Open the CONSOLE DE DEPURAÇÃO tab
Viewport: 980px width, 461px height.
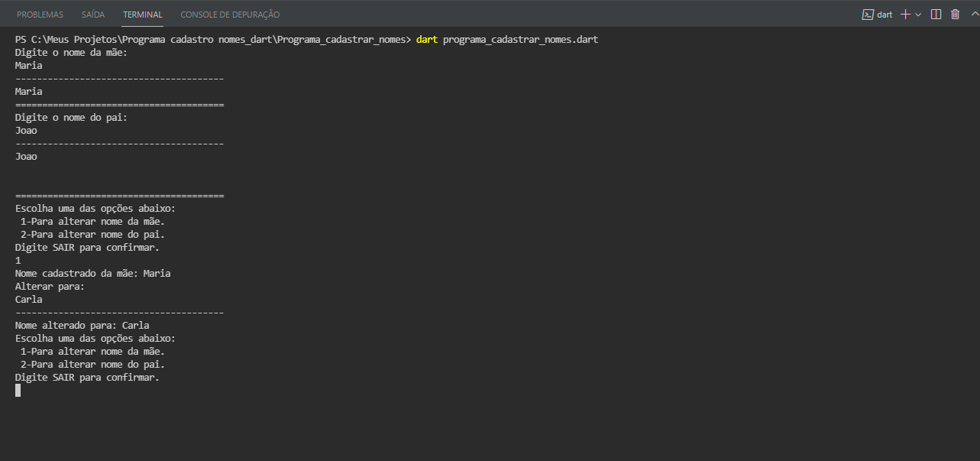(230, 15)
